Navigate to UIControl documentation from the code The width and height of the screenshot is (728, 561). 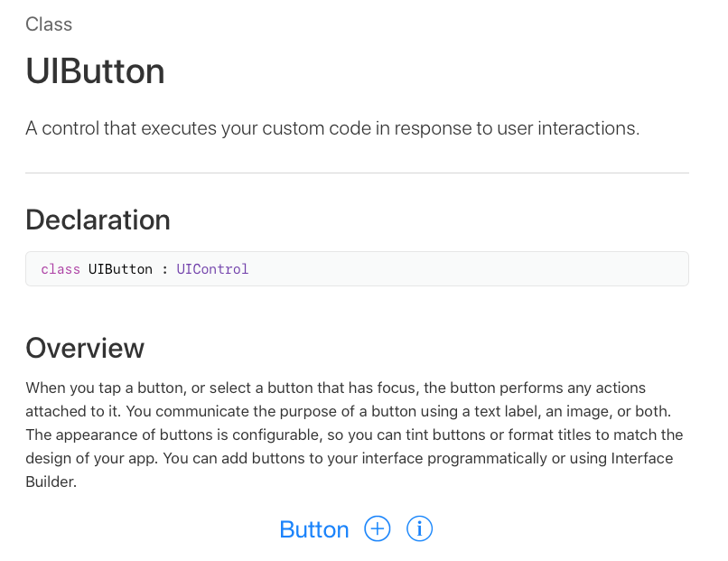212,268
